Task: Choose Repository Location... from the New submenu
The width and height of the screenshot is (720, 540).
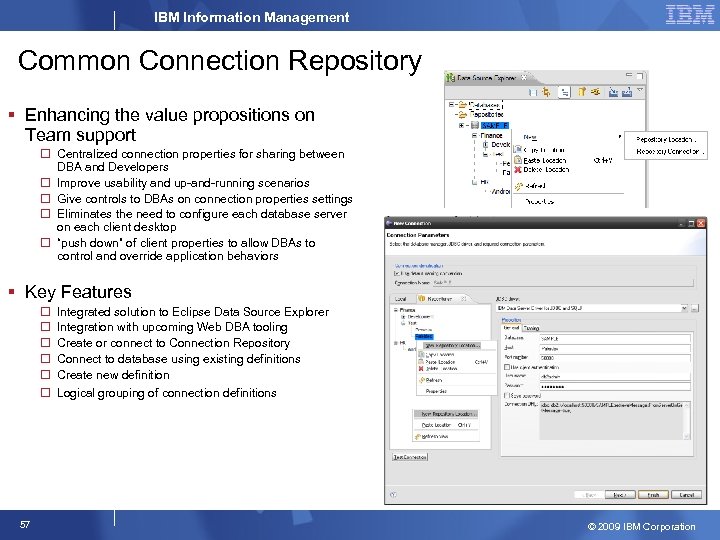Action: (666, 139)
